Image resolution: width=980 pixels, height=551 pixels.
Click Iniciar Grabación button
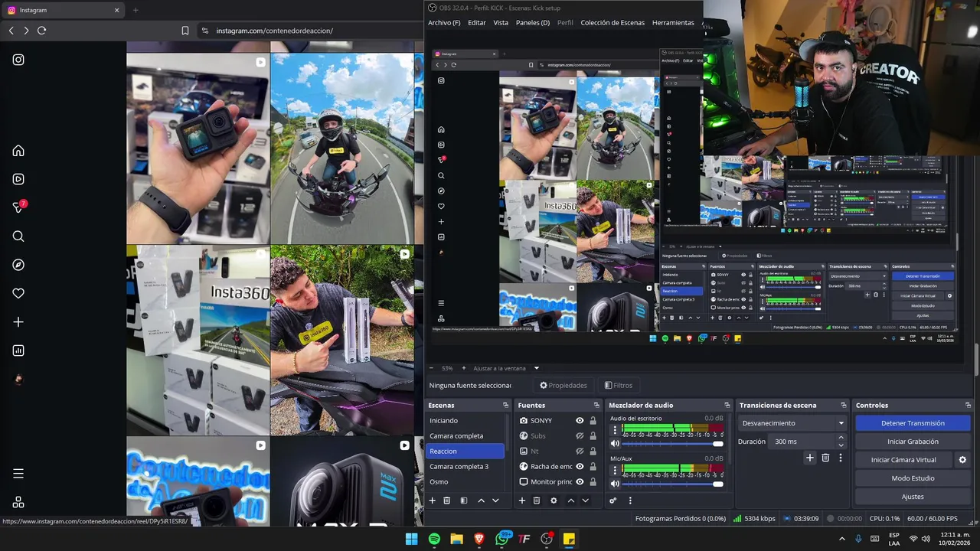[913, 442]
